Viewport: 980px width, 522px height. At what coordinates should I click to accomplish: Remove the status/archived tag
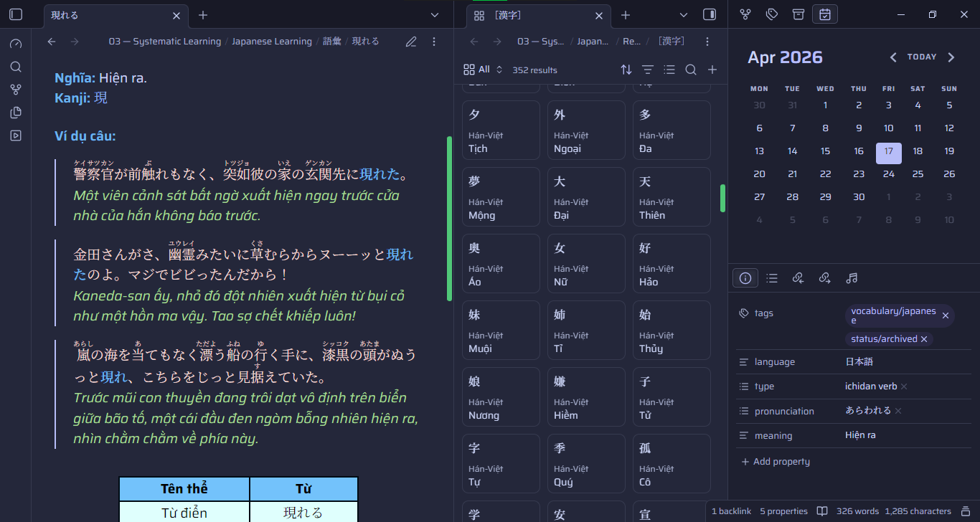[924, 339]
